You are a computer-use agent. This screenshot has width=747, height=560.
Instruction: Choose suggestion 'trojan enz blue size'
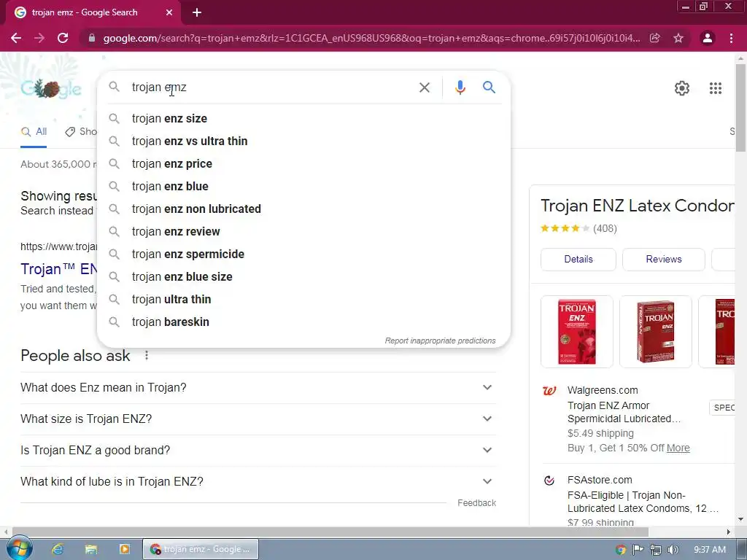[303, 276]
